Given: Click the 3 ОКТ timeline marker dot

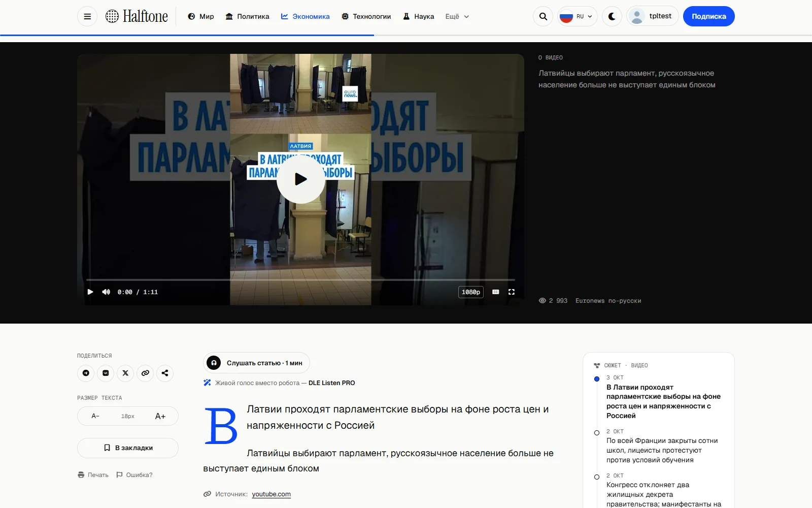Looking at the screenshot, I should [597, 379].
